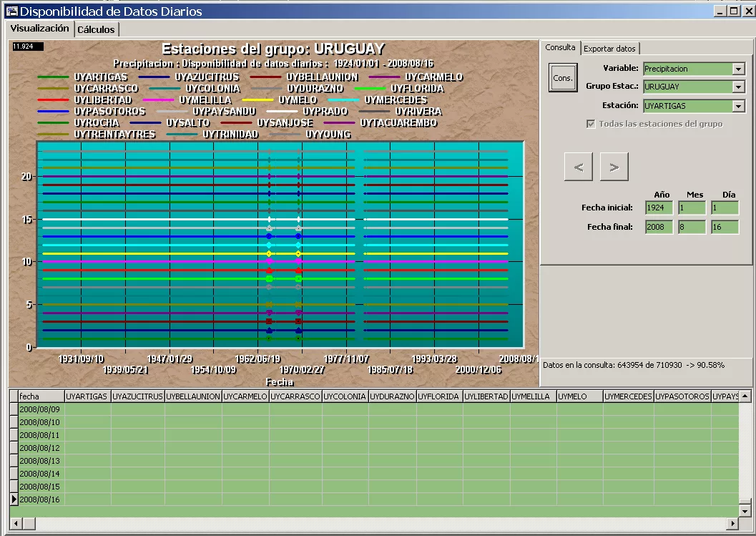
Task: Click the 2008/08/09 date cell
Action: point(40,409)
